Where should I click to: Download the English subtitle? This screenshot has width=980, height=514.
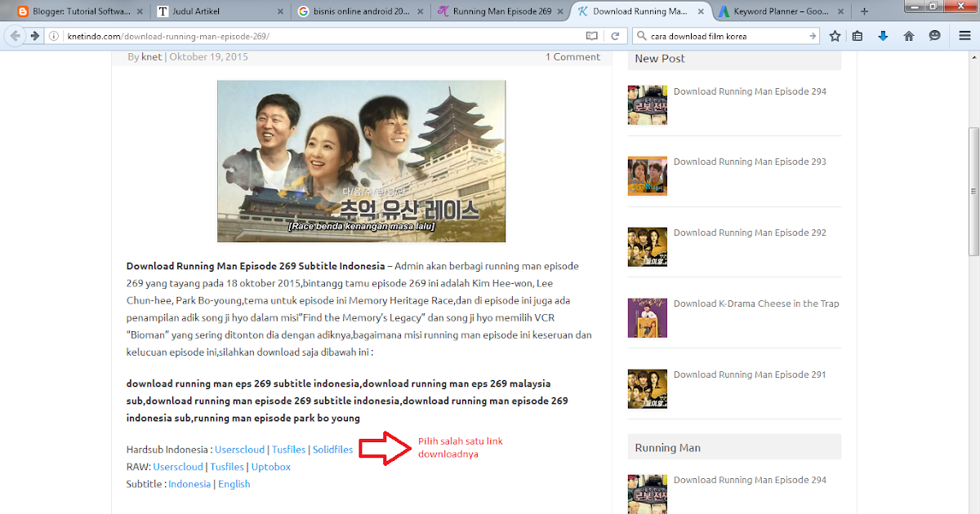(x=234, y=484)
